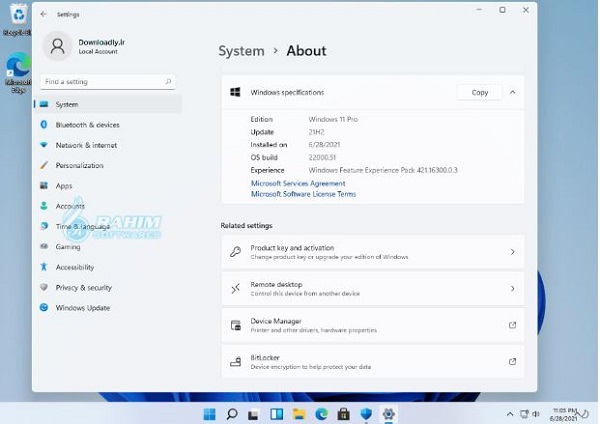Open Microsoft Software License Terms link
Screen dimensions: 600x424
point(303,194)
